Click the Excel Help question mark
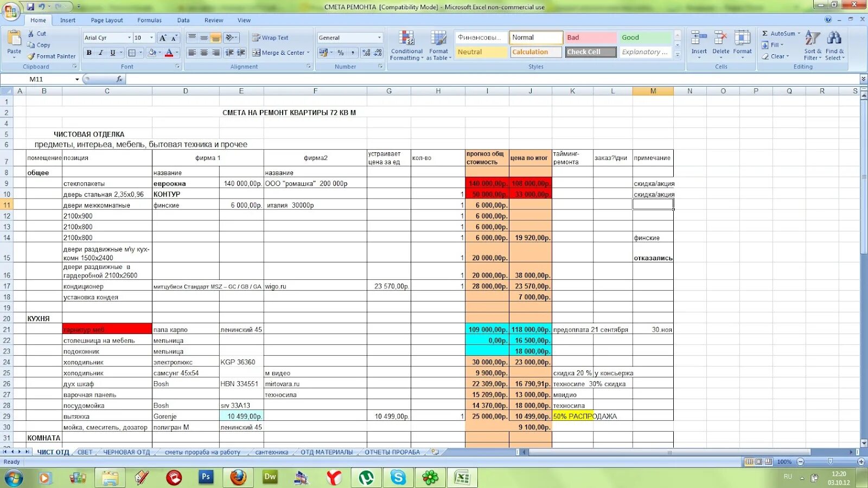The image size is (868, 488). click(828, 20)
